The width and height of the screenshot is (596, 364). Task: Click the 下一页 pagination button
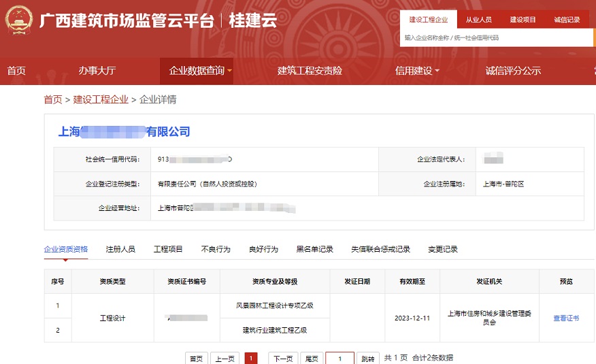(282, 359)
